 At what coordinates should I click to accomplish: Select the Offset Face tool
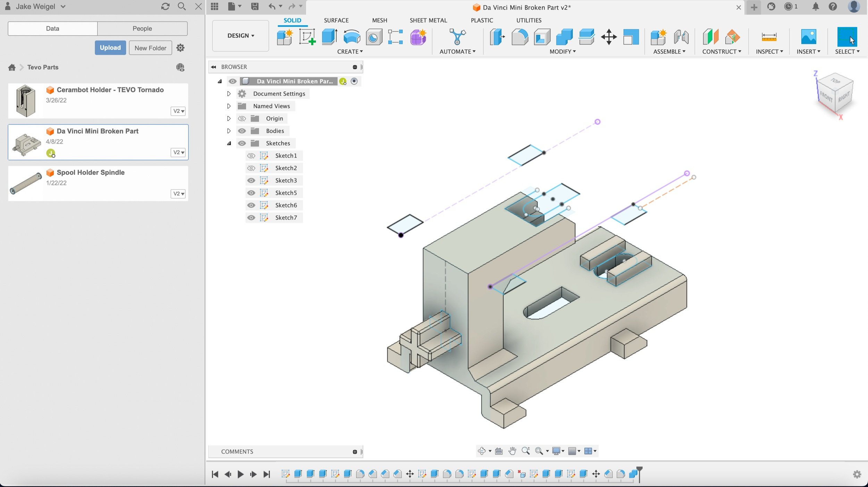click(586, 37)
